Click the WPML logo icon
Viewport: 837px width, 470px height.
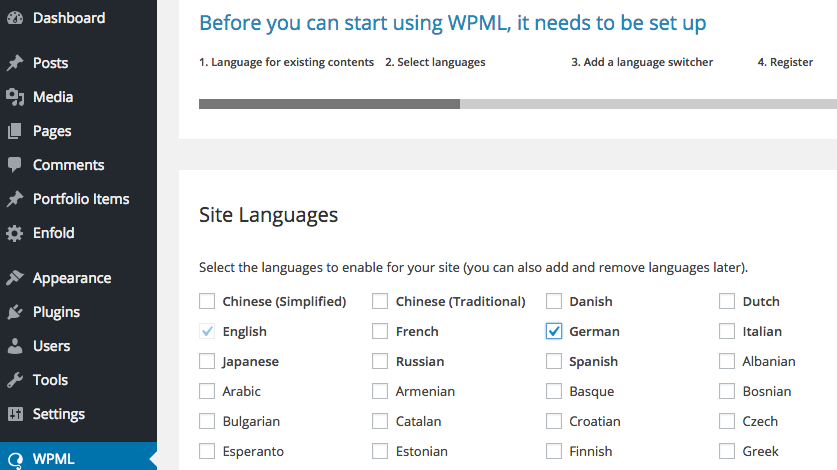[15, 460]
